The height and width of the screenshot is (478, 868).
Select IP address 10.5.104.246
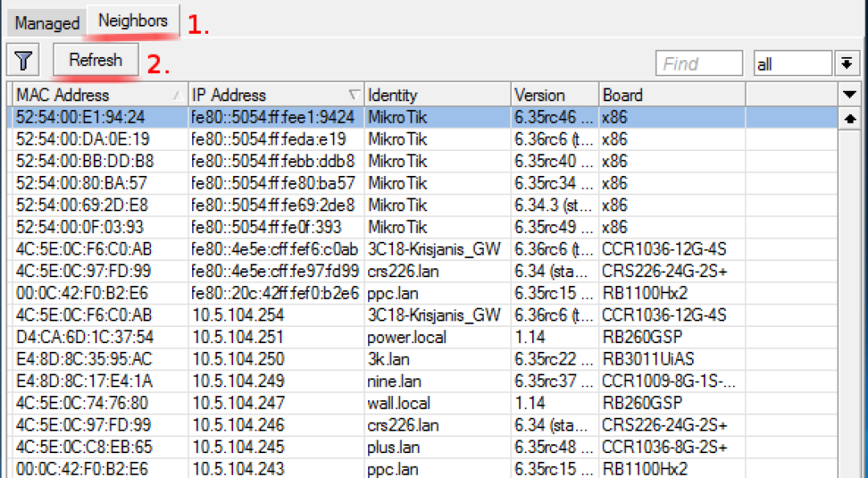[238, 425]
